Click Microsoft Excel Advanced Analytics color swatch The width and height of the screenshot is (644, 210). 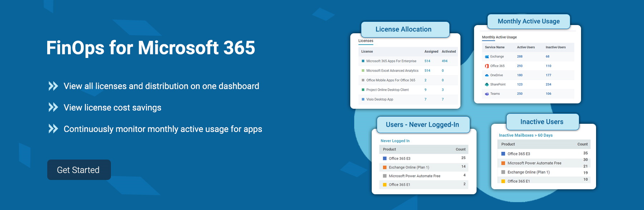point(363,70)
